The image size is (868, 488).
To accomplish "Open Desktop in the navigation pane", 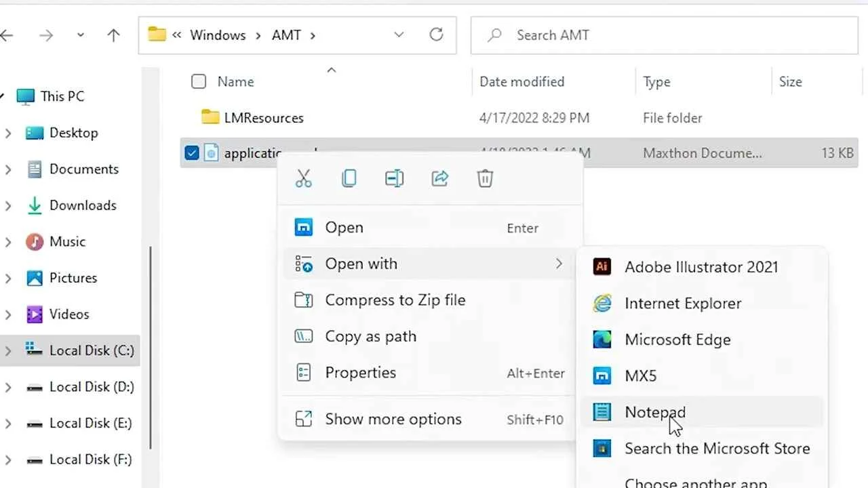I will [73, 133].
